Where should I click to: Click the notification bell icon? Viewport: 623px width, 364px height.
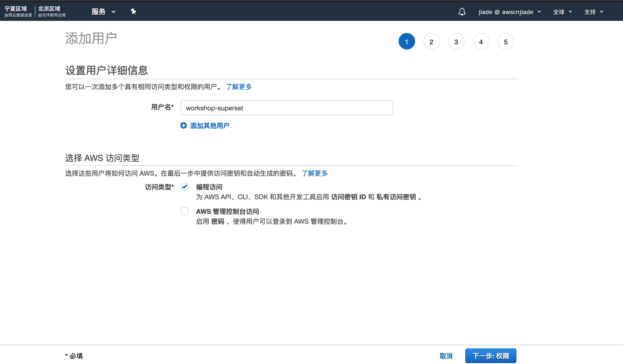pos(462,12)
